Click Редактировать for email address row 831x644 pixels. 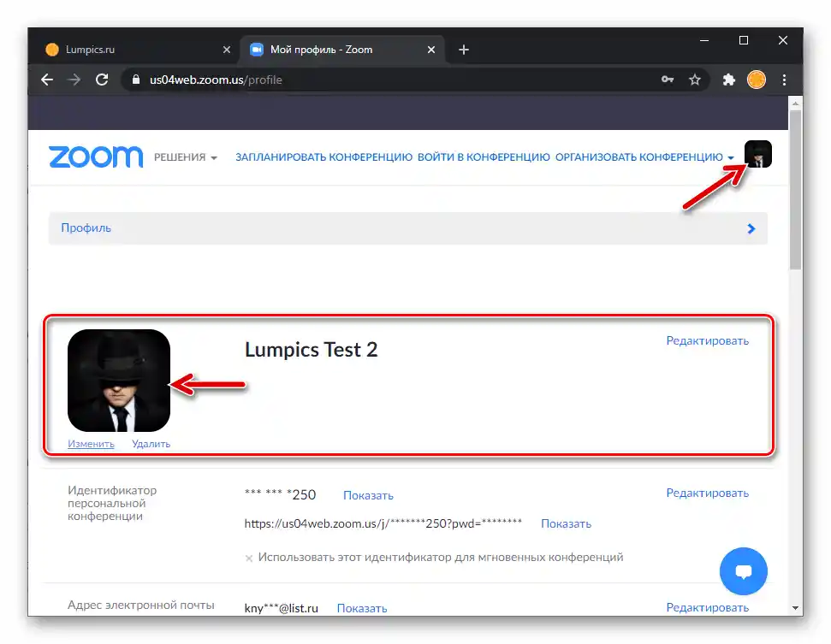[x=708, y=607]
